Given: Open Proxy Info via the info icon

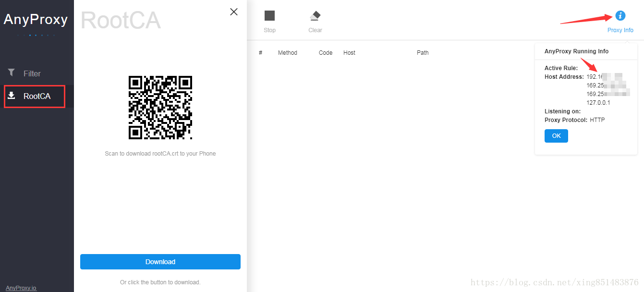Looking at the screenshot, I should point(620,16).
